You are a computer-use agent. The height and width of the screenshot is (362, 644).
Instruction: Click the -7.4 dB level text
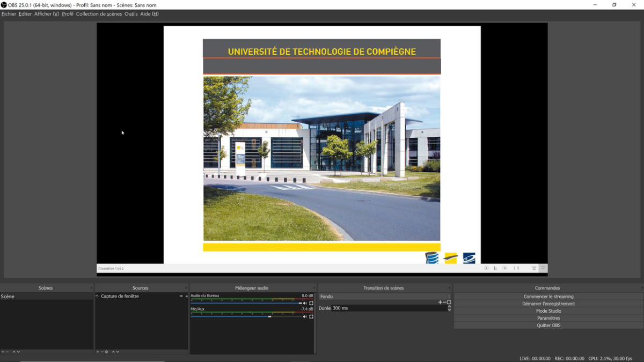[x=307, y=309]
